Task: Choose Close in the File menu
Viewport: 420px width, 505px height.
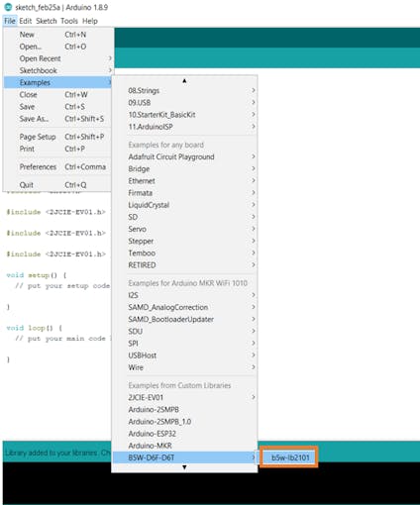Action: 57,95
